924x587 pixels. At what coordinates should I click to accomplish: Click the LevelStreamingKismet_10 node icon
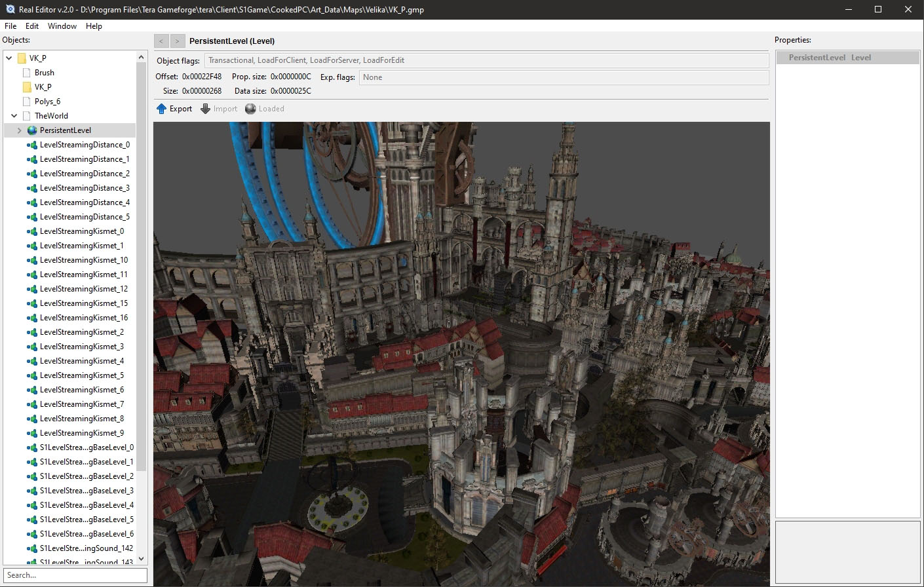pyautogui.click(x=32, y=260)
